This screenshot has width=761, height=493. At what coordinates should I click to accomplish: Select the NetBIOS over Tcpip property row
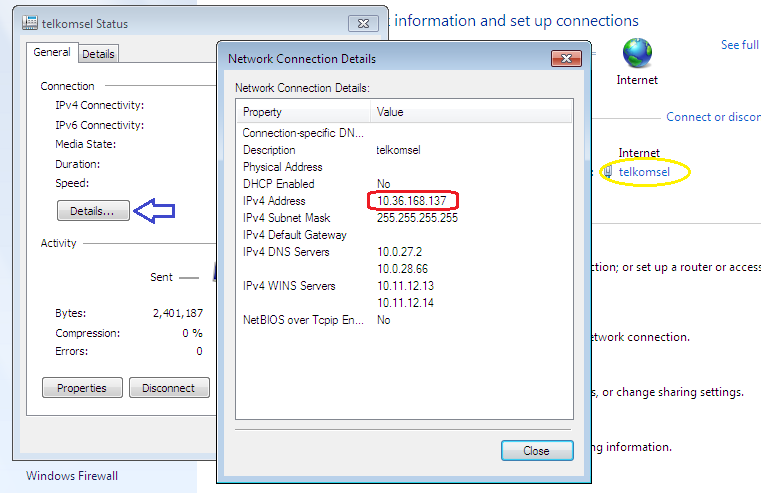[x=404, y=320]
